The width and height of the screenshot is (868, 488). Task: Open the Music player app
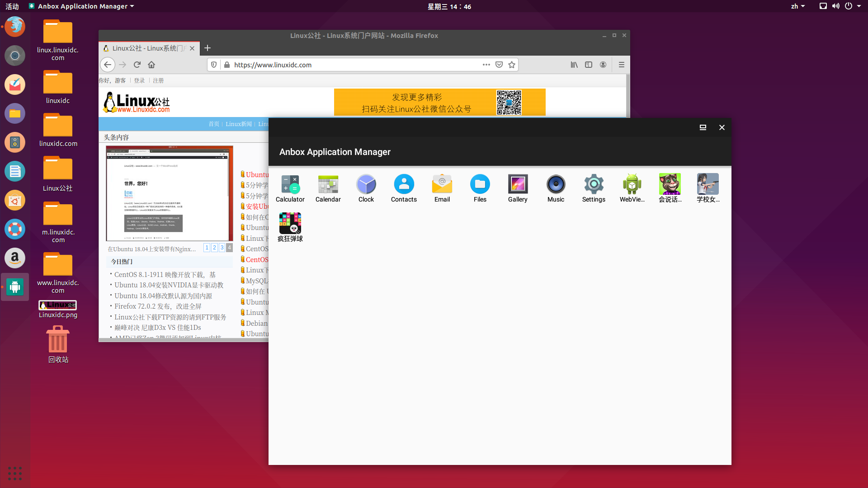click(556, 185)
